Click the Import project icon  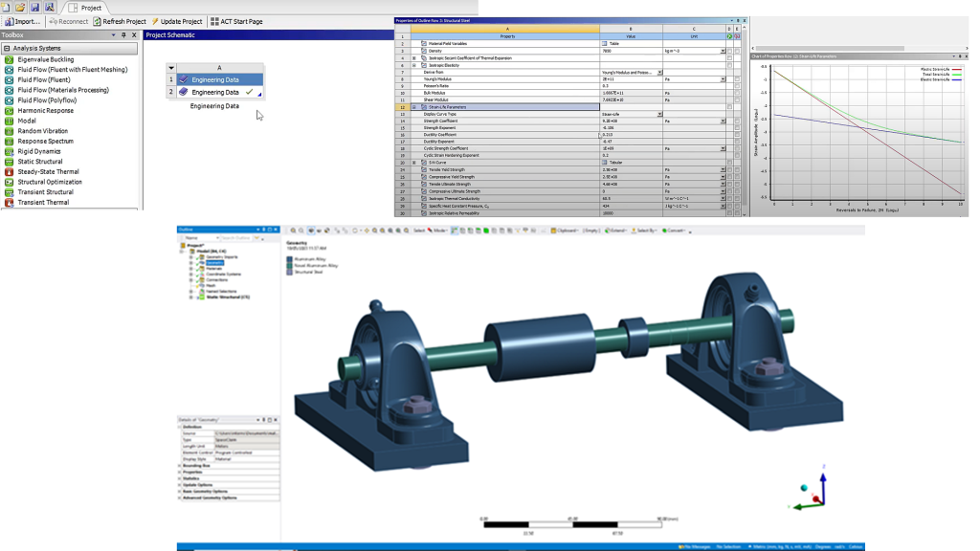11,21
